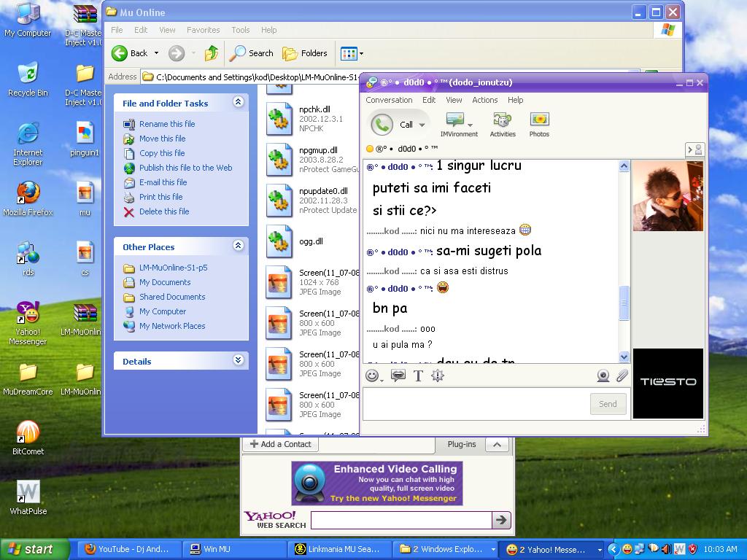747x560 pixels.
Task: Click the Yahoo web search go arrow
Action: [501, 520]
